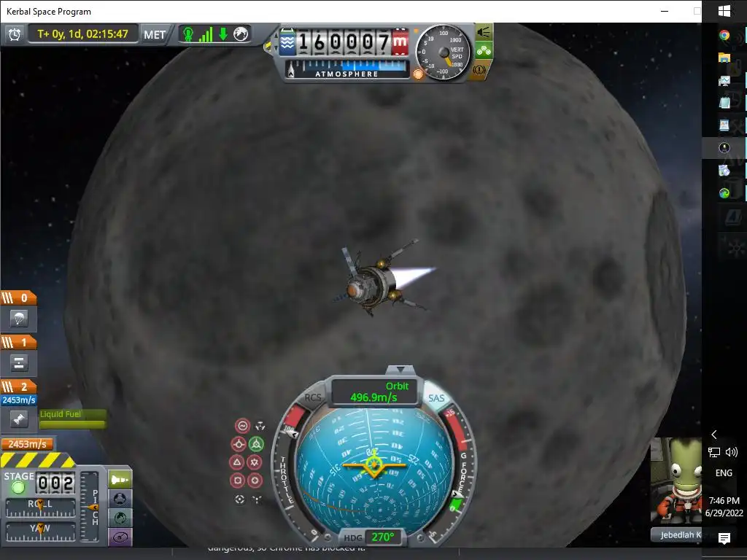Click the Liquid Fuel resource gauge
The image size is (747, 560).
click(72, 419)
